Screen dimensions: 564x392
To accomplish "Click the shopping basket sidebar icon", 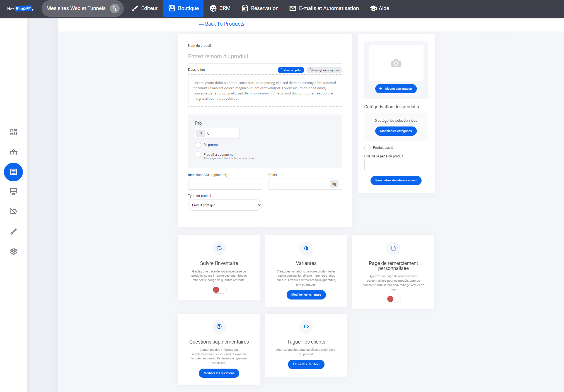I will tap(13, 152).
